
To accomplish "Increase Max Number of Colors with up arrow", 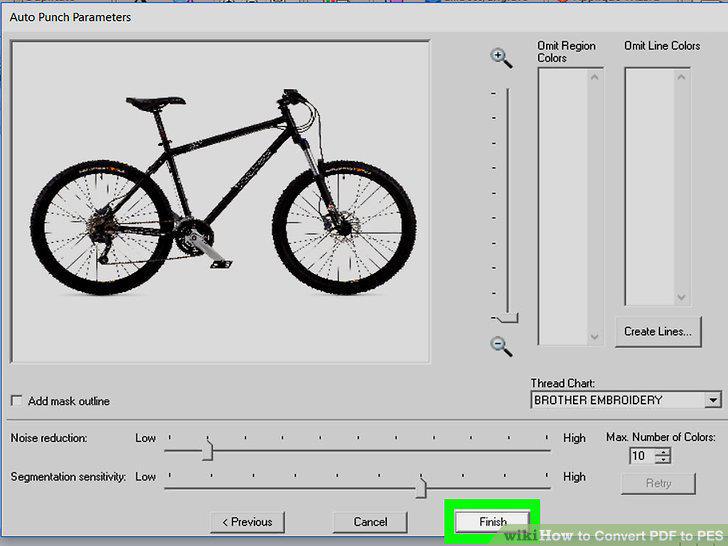I will (663, 452).
